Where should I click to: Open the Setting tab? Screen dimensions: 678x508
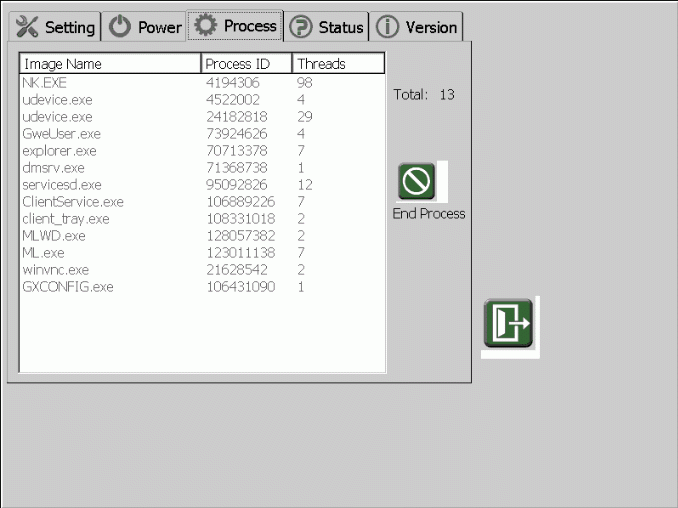pyautogui.click(x=56, y=27)
